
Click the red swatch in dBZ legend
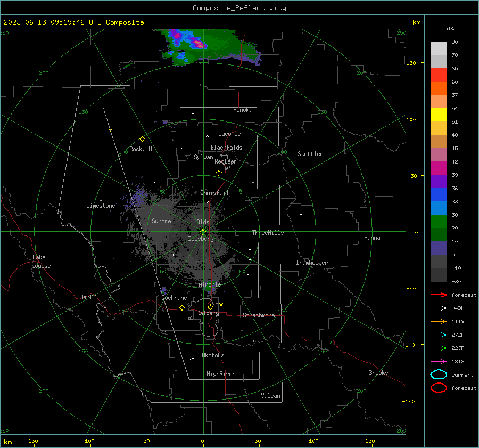439,75
